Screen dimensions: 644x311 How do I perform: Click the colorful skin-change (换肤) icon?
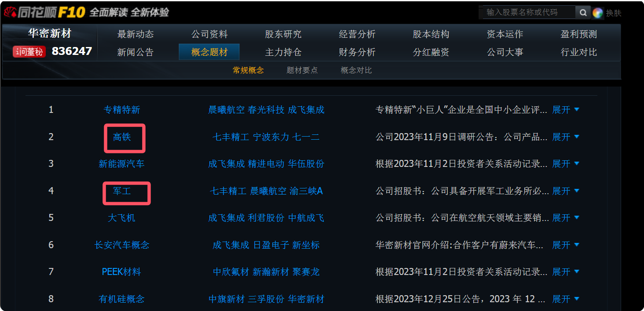[x=597, y=13]
